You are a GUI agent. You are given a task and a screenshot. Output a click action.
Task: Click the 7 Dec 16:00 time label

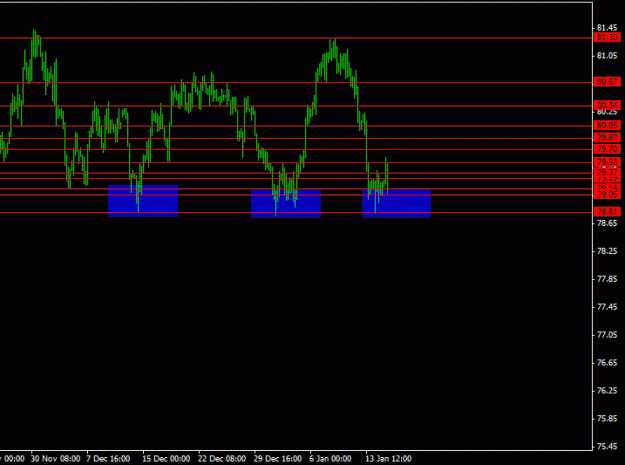(x=108, y=459)
